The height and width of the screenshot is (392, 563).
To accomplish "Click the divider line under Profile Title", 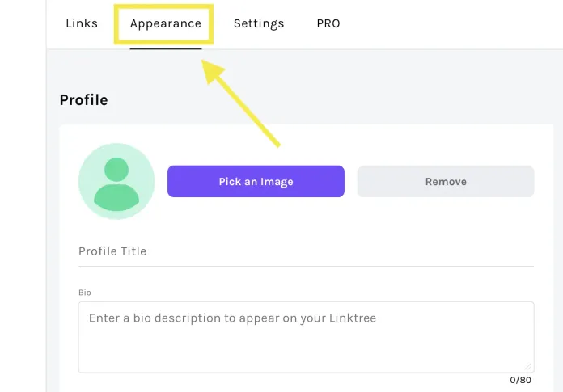I will [x=306, y=266].
